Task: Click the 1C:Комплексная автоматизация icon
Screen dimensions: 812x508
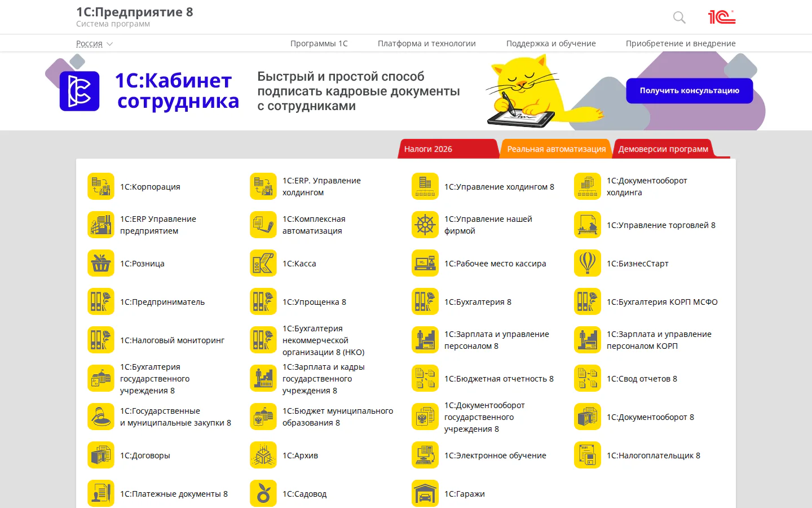Action: [263, 225]
